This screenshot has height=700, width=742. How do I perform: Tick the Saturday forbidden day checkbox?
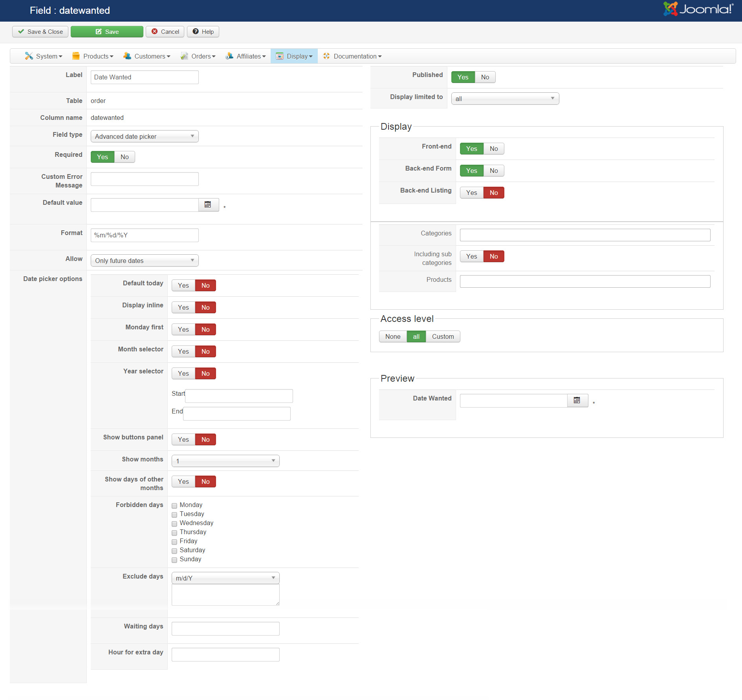pyautogui.click(x=174, y=551)
